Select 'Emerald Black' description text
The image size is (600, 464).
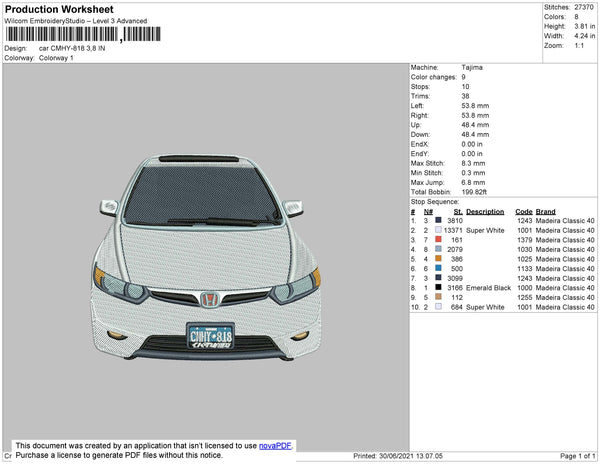click(488, 288)
